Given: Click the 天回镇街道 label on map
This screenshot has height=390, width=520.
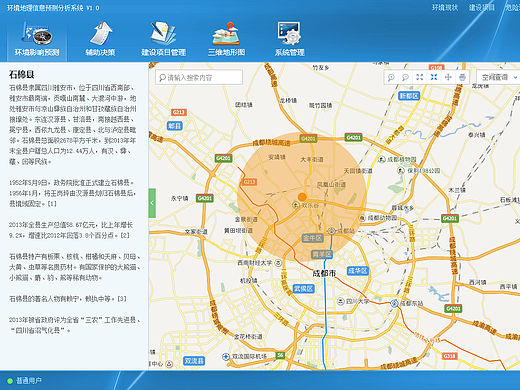Looking at the screenshot, I should click(358, 171).
